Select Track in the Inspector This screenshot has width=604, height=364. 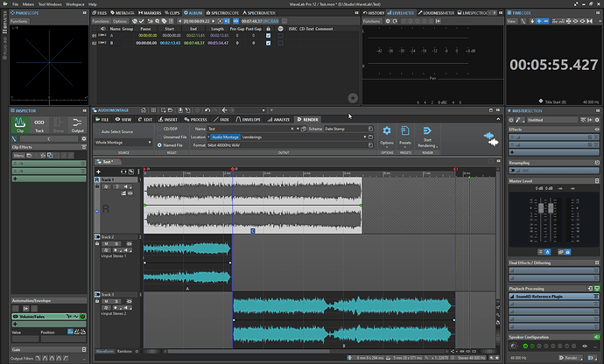click(x=40, y=125)
